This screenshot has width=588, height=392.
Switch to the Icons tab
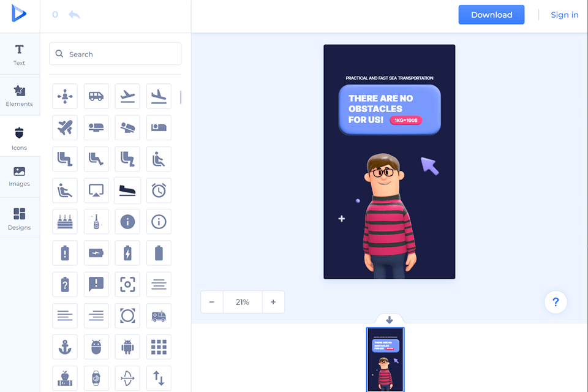[19, 138]
